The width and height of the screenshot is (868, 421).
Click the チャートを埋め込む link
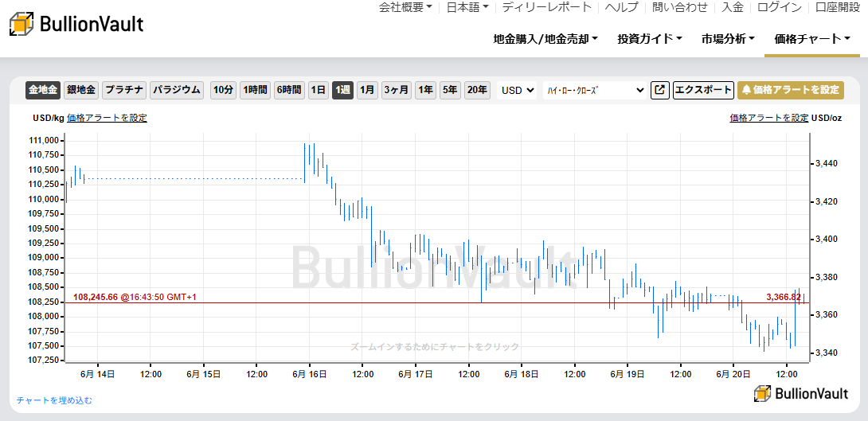[54, 400]
